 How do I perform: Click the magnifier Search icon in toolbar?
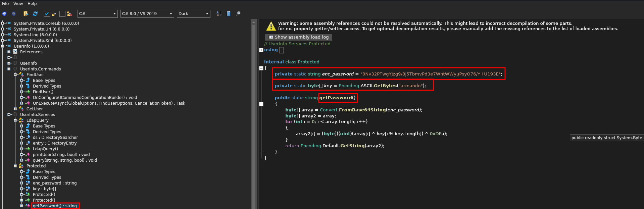click(238, 14)
